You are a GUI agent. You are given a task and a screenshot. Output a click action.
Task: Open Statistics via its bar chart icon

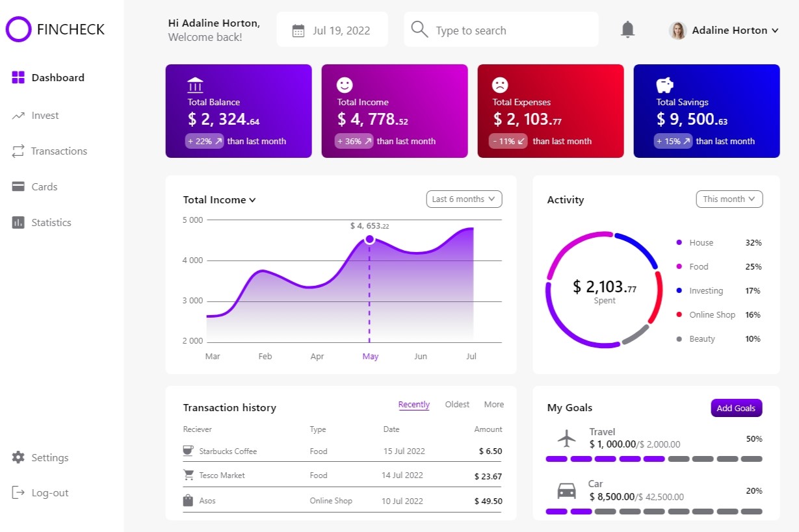point(18,222)
